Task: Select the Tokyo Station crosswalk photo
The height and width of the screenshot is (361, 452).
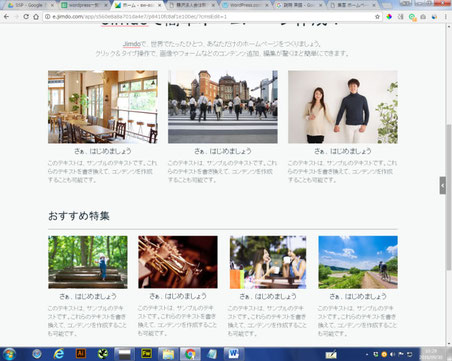Action: 223,107
